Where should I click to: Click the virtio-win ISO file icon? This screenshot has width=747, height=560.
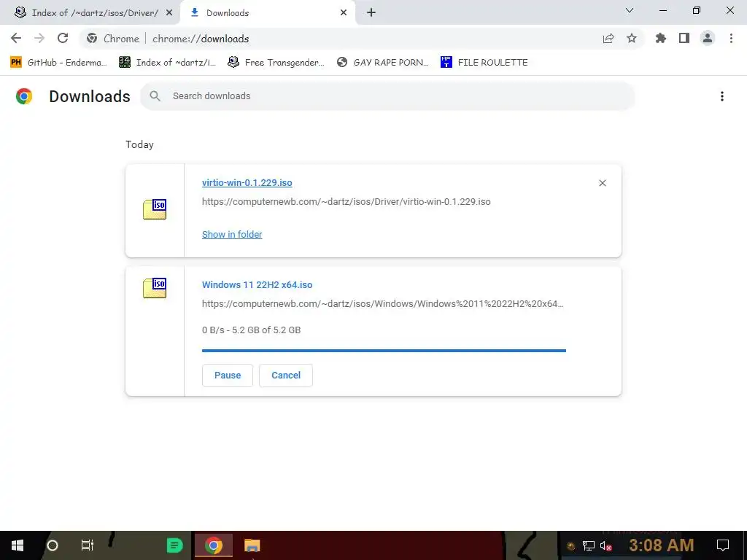click(155, 209)
